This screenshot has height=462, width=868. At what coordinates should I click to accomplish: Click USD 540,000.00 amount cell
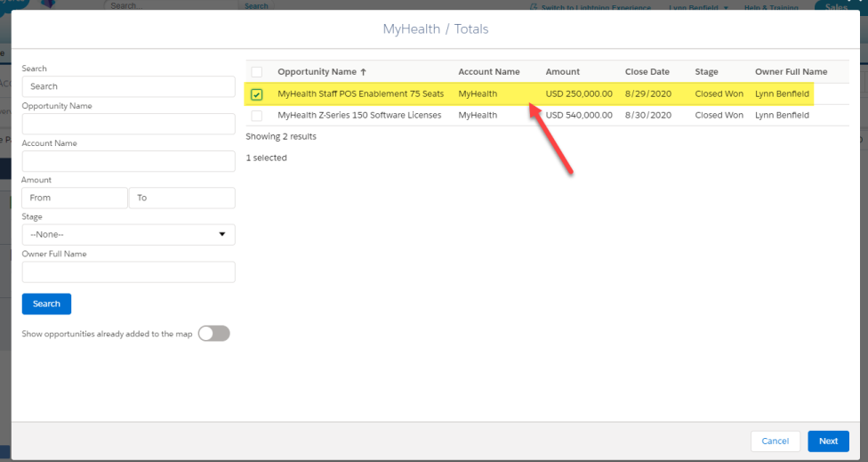click(x=579, y=115)
